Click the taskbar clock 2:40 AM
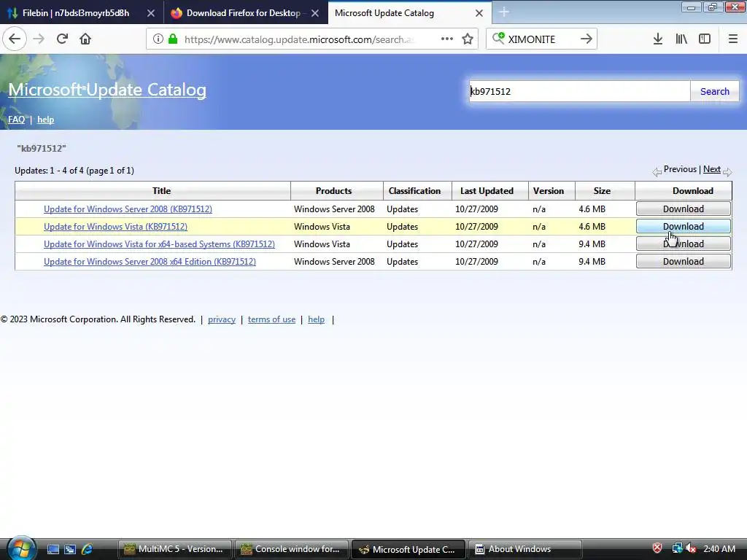 click(x=719, y=549)
